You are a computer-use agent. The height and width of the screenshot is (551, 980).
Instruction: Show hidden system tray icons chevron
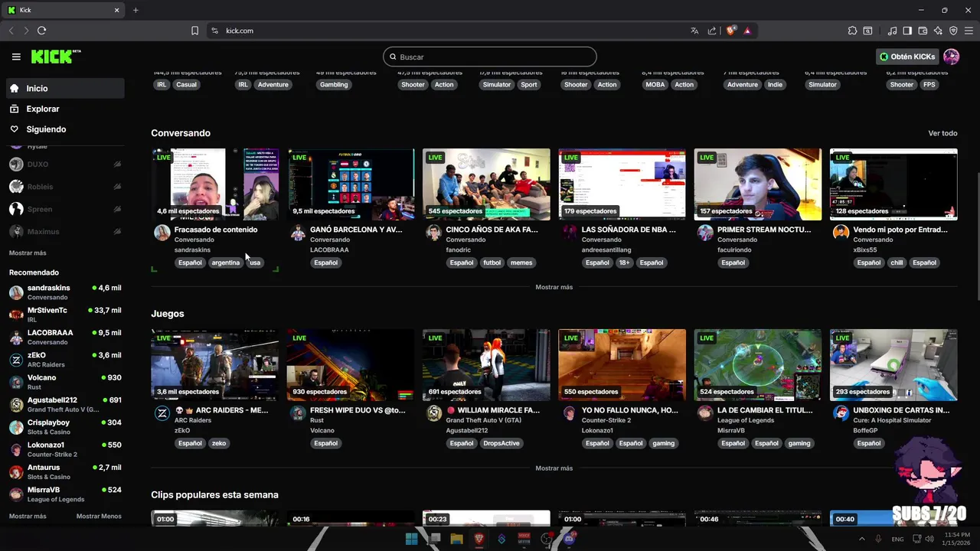(x=861, y=539)
